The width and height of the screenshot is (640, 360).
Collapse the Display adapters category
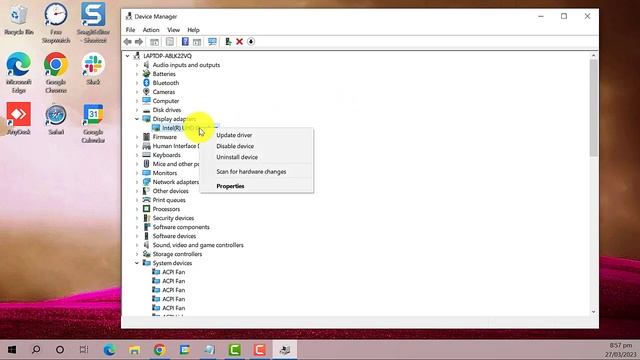(137, 119)
